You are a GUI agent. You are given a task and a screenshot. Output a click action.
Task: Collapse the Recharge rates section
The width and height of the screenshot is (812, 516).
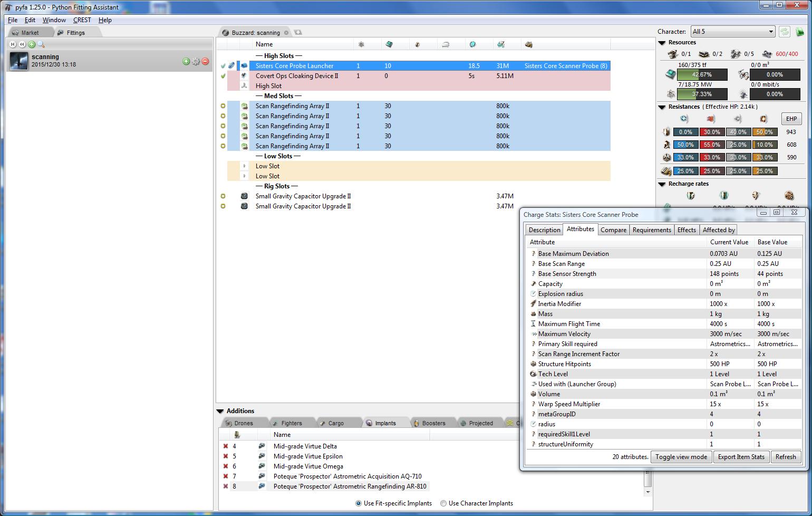tap(662, 184)
